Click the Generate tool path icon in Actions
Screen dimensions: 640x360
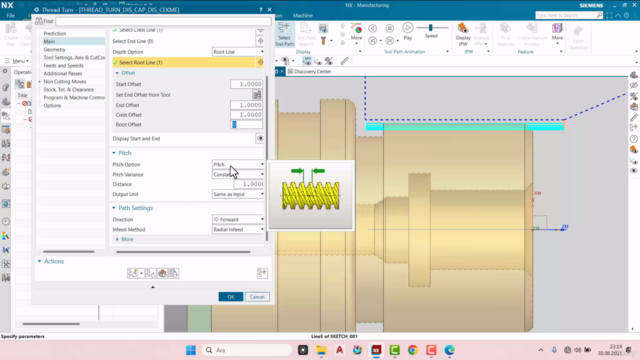(133, 273)
